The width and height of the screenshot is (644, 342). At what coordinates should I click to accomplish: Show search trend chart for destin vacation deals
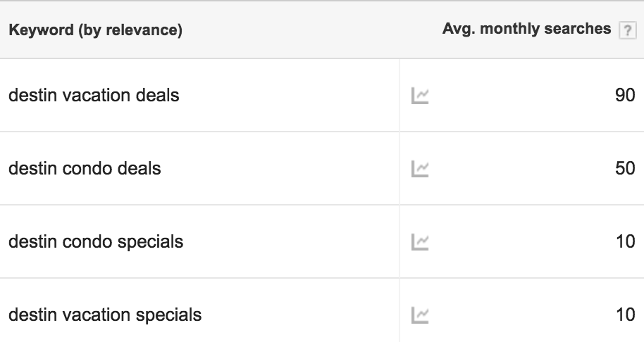[x=420, y=96]
